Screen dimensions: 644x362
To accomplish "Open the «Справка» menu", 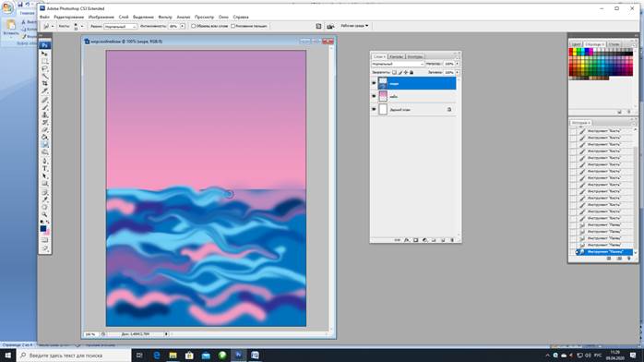I will pos(241,17).
